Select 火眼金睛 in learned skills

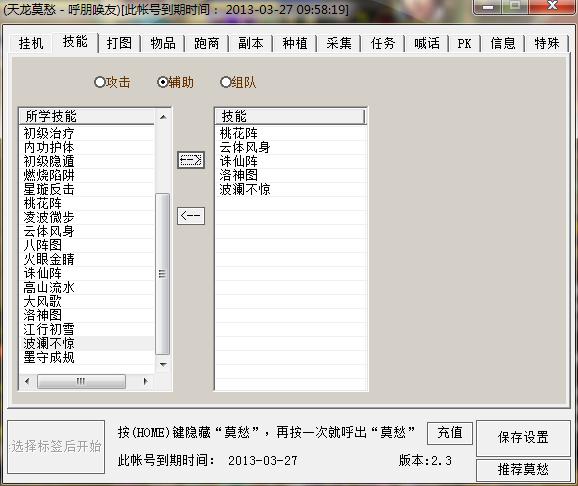87,259
